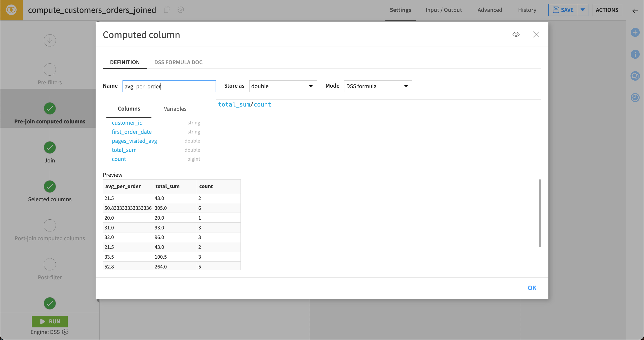Select the DEFINITION tab
Image resolution: width=644 pixels, height=340 pixels.
[x=125, y=62]
